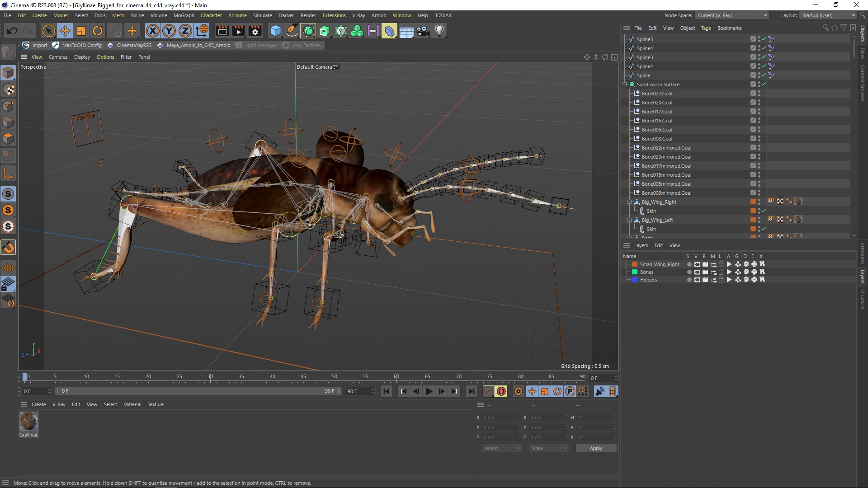Open the MoGraph menu
The height and width of the screenshot is (488, 868).
point(184,15)
